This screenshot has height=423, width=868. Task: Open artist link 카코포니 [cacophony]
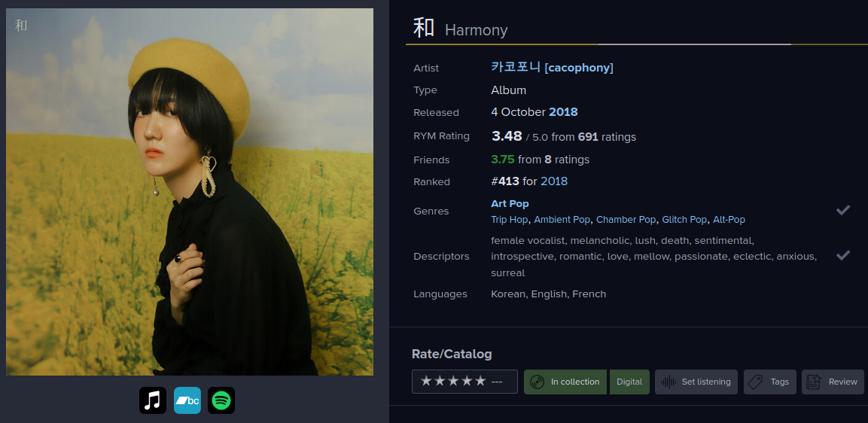click(552, 68)
